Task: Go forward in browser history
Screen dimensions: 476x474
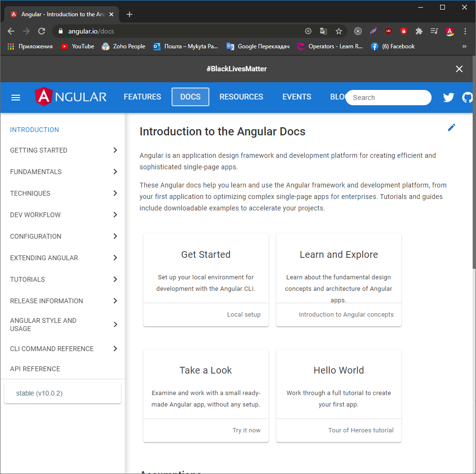Action: coord(26,31)
